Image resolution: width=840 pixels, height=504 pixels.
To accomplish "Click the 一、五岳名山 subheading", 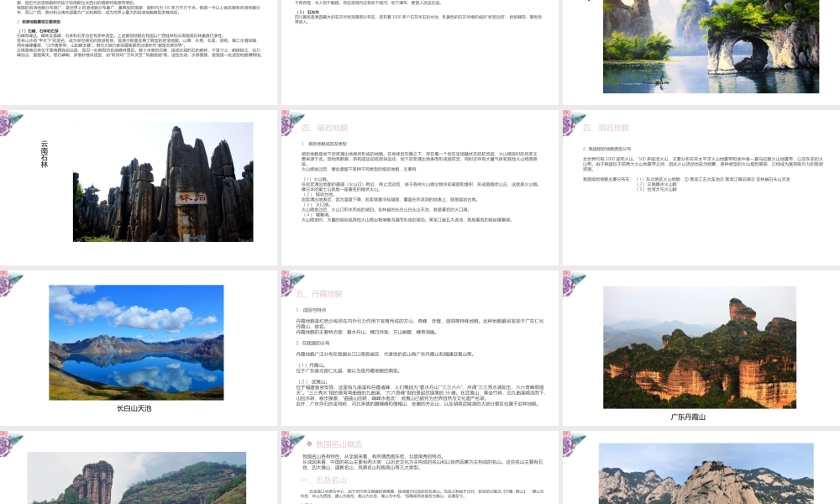I will tap(323, 479).
